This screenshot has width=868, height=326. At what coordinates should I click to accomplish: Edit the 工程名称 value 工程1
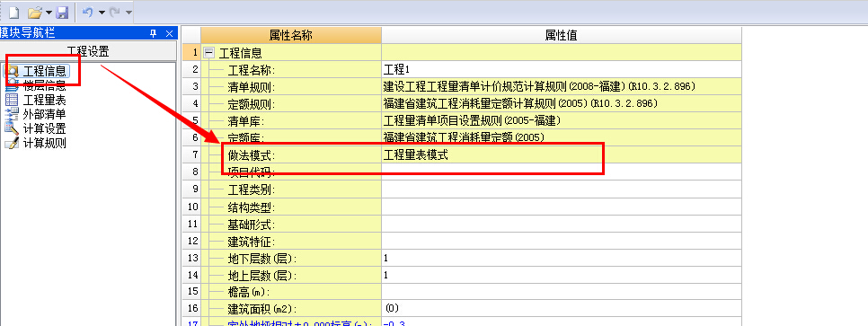[x=562, y=70]
